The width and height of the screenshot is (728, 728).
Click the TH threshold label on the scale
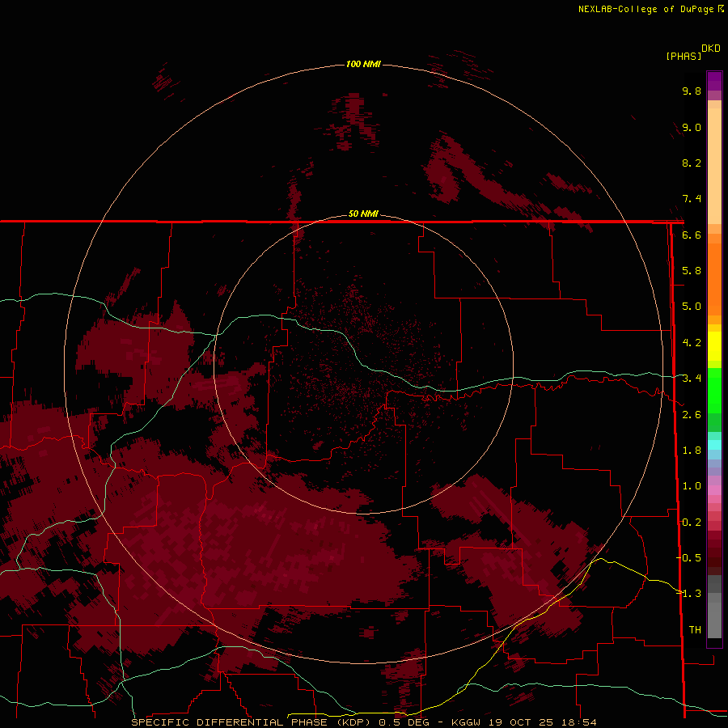(695, 630)
